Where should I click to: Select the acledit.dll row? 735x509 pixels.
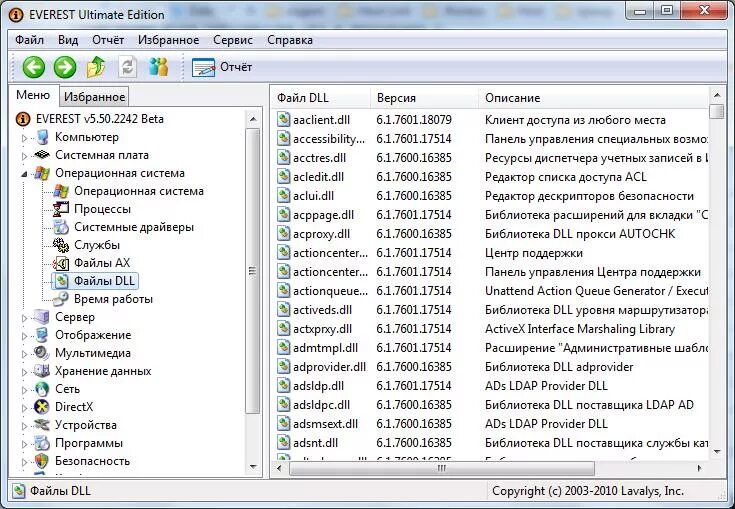(490, 177)
